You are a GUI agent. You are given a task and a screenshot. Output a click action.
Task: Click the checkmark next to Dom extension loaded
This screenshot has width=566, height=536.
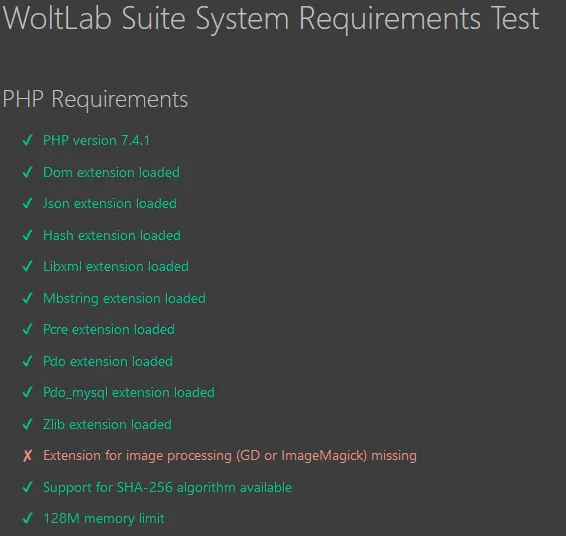(27, 172)
